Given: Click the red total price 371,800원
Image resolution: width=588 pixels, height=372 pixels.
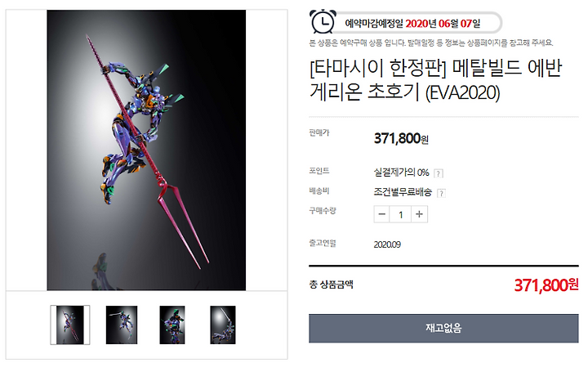Looking at the screenshot, I should pyautogui.click(x=546, y=285).
